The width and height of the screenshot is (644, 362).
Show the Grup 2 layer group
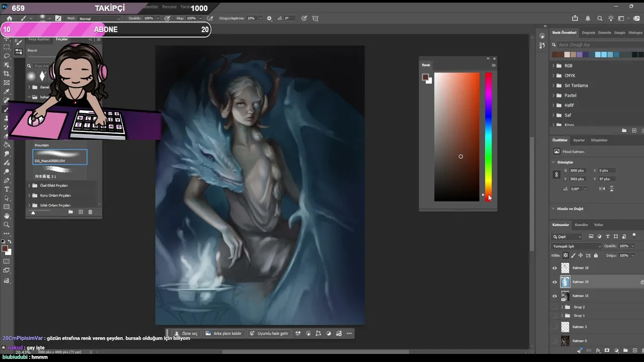point(555,307)
